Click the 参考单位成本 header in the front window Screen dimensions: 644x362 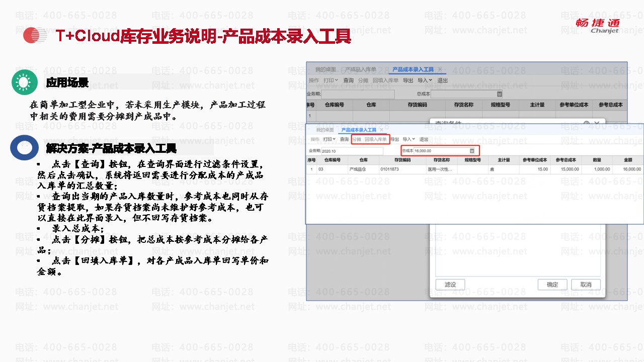[x=535, y=160]
